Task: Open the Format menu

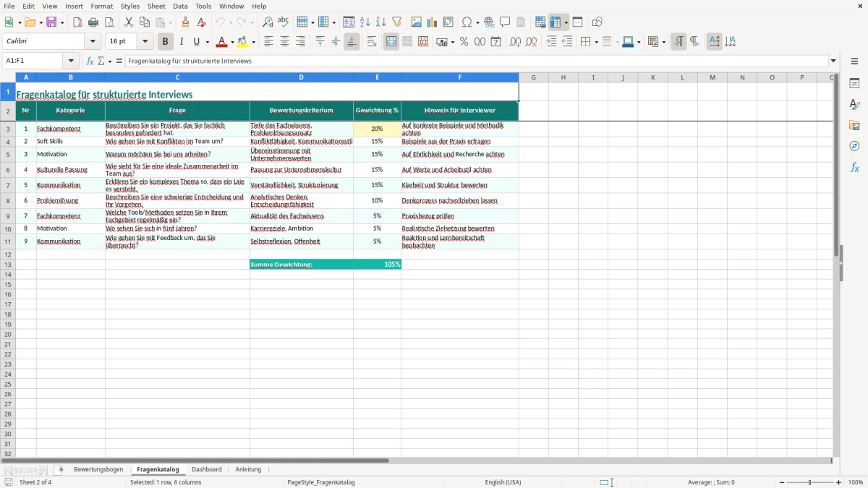Action: [102, 6]
